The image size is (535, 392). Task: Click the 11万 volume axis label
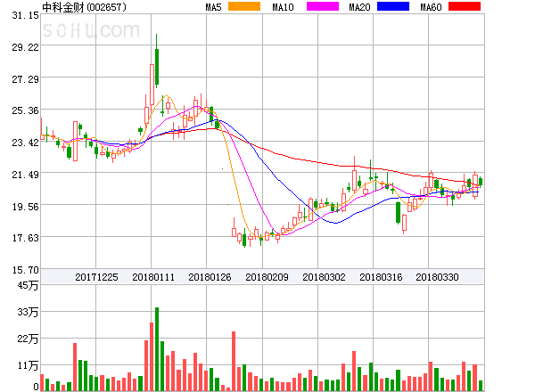coord(28,366)
